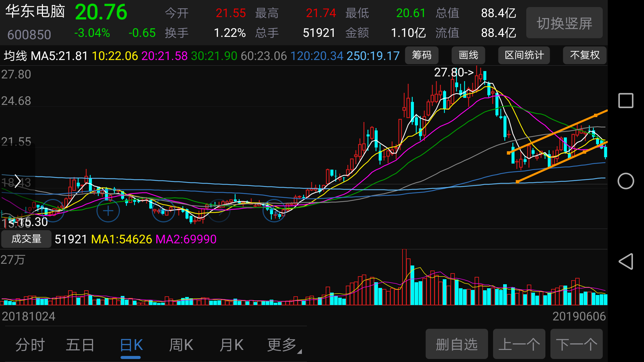Tap the 250:19.17 moving average label
This screenshot has width=644, height=362.
(373, 56)
